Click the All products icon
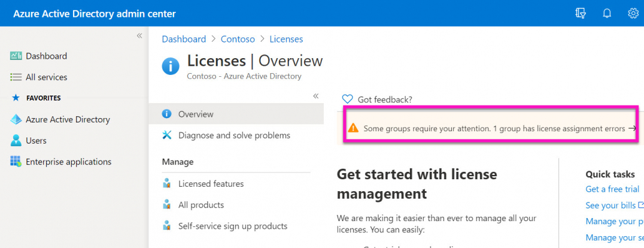 (167, 204)
